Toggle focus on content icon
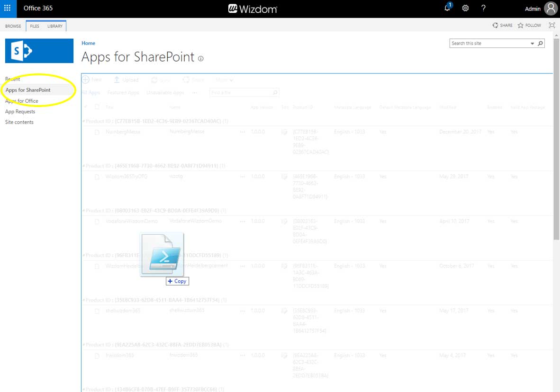The height and width of the screenshot is (392, 560). click(x=552, y=25)
